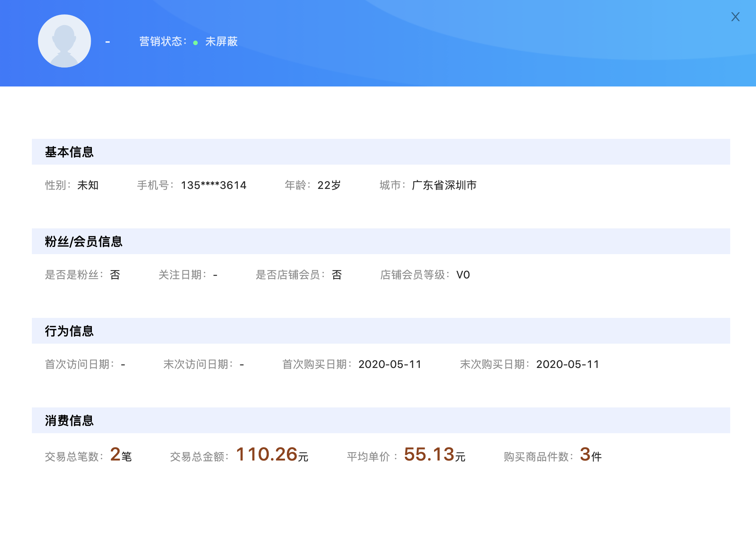Select the 行为信息 section header
Viewport: 756px width, 547px height.
tap(69, 331)
